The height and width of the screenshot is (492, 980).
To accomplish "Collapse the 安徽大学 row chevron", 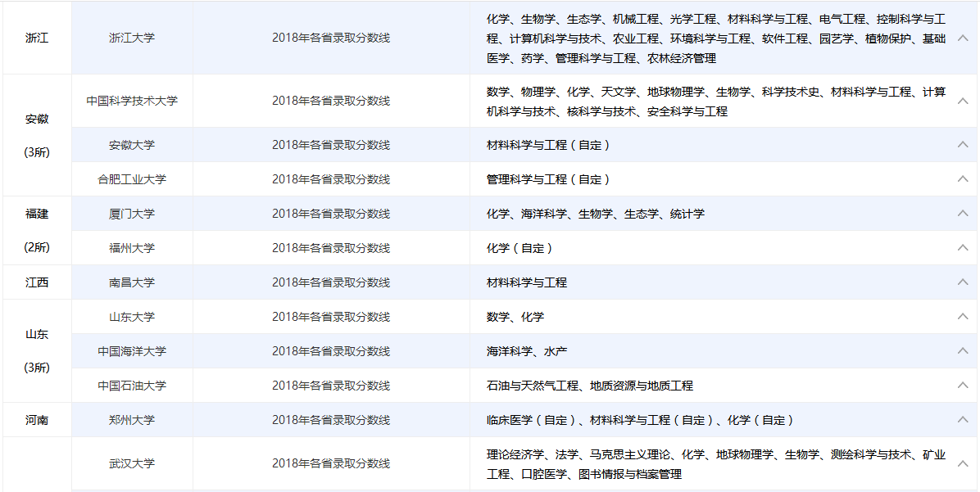I will pyautogui.click(x=963, y=144).
